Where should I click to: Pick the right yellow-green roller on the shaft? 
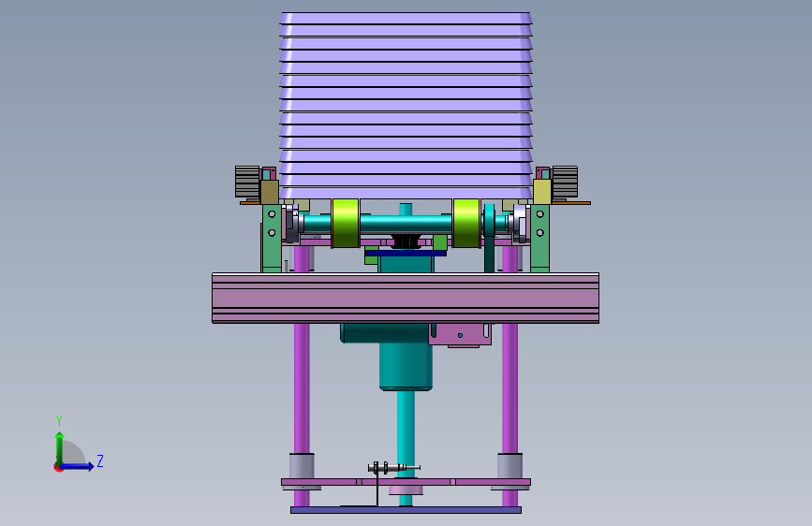pos(466,223)
